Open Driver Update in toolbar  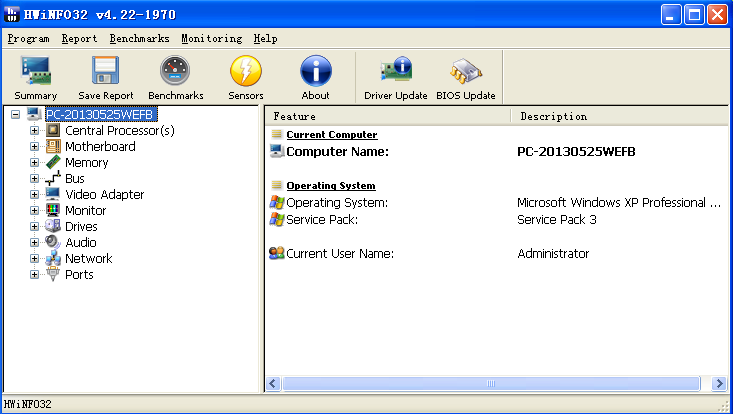coord(396,78)
